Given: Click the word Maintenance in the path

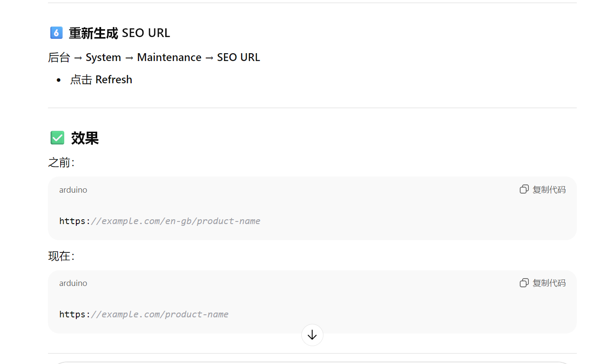Looking at the screenshot, I should (169, 58).
